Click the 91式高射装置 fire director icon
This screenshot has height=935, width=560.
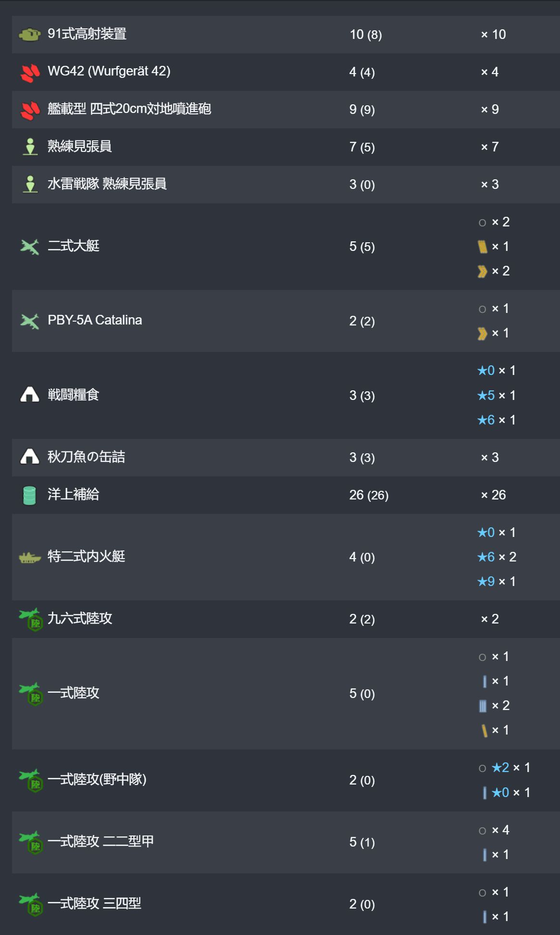(x=29, y=35)
